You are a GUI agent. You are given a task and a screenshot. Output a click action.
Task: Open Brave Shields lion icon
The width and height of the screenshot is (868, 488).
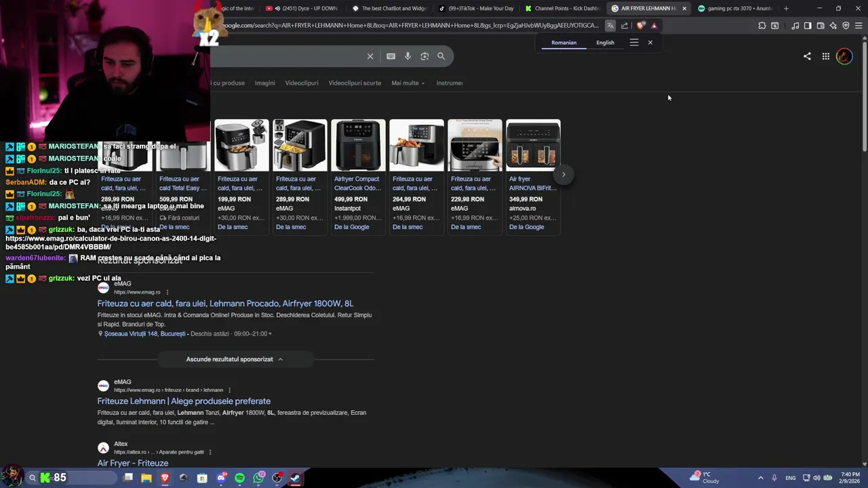tap(640, 26)
